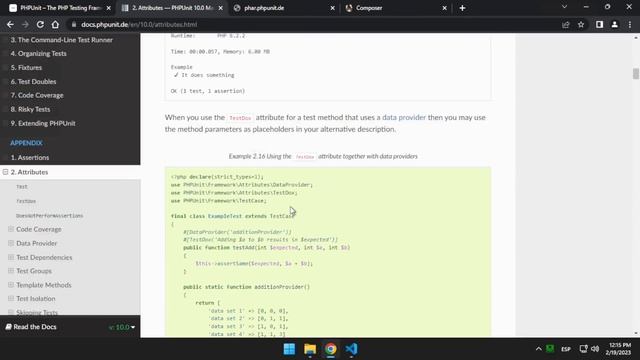Click the page vertical scrollbar thumb

coord(636,74)
